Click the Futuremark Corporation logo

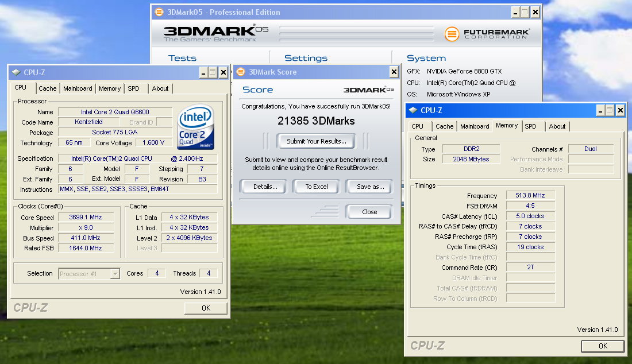487,34
